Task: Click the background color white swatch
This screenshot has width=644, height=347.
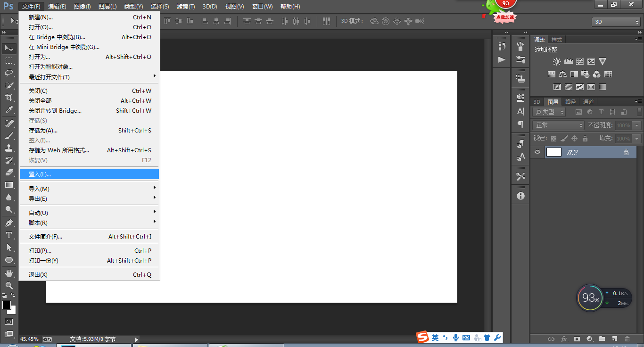Action: 13,311
